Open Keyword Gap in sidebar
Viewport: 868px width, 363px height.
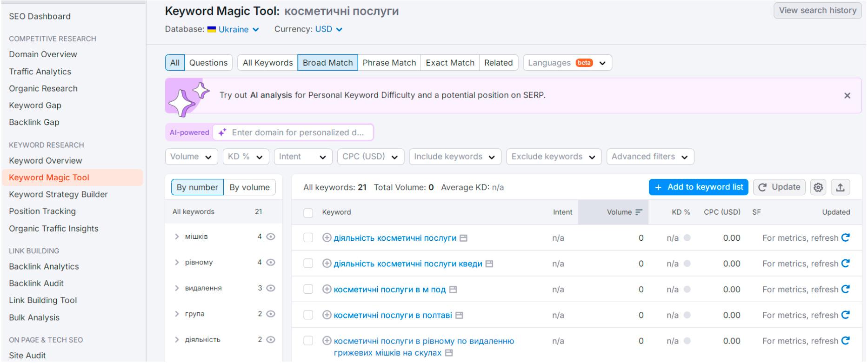(x=35, y=106)
